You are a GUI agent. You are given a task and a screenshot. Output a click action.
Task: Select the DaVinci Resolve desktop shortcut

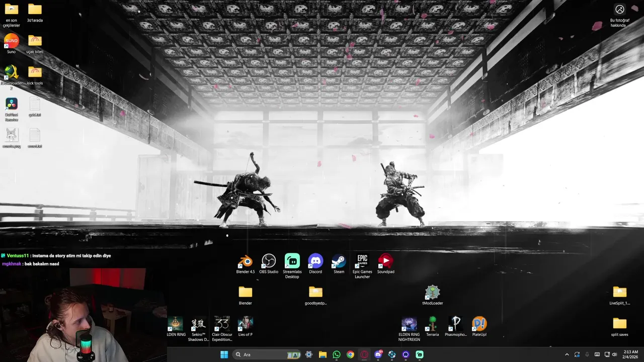pos(11,109)
